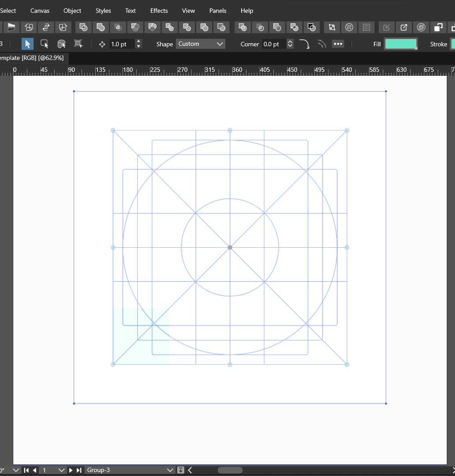The image size is (455, 476).
Task: Click the teal Fill color swatch
Action: [401, 44]
